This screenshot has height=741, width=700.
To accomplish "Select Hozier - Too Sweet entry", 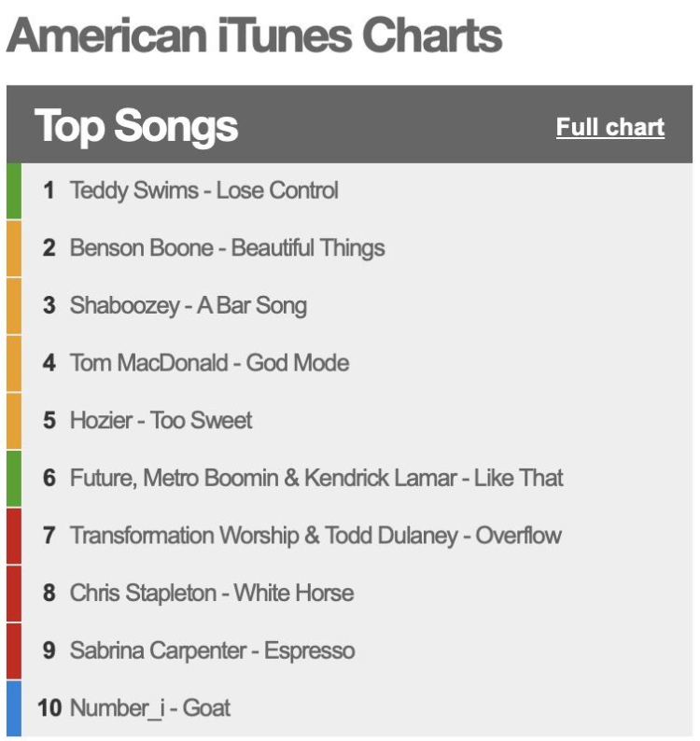I will click(161, 421).
